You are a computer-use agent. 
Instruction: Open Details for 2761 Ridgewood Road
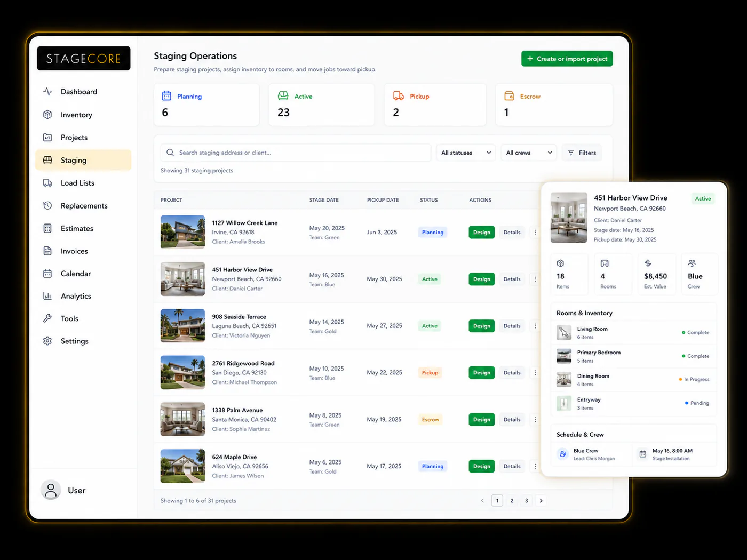[512, 373]
